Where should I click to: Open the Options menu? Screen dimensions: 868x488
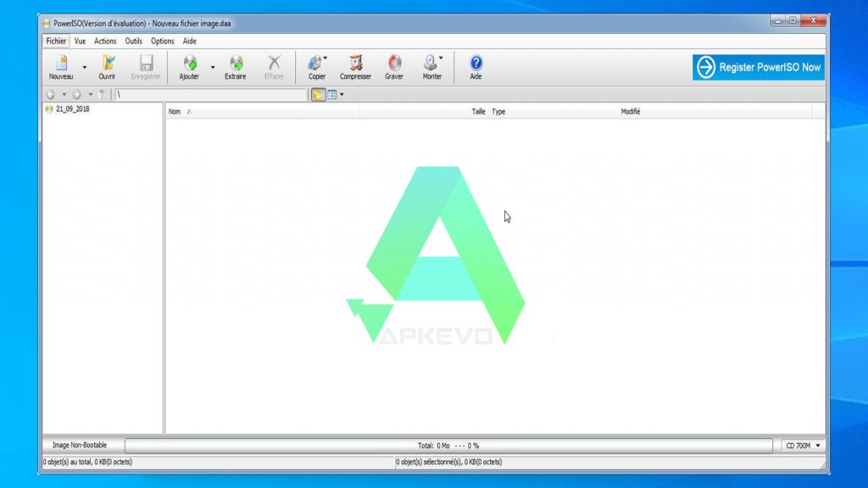point(162,41)
